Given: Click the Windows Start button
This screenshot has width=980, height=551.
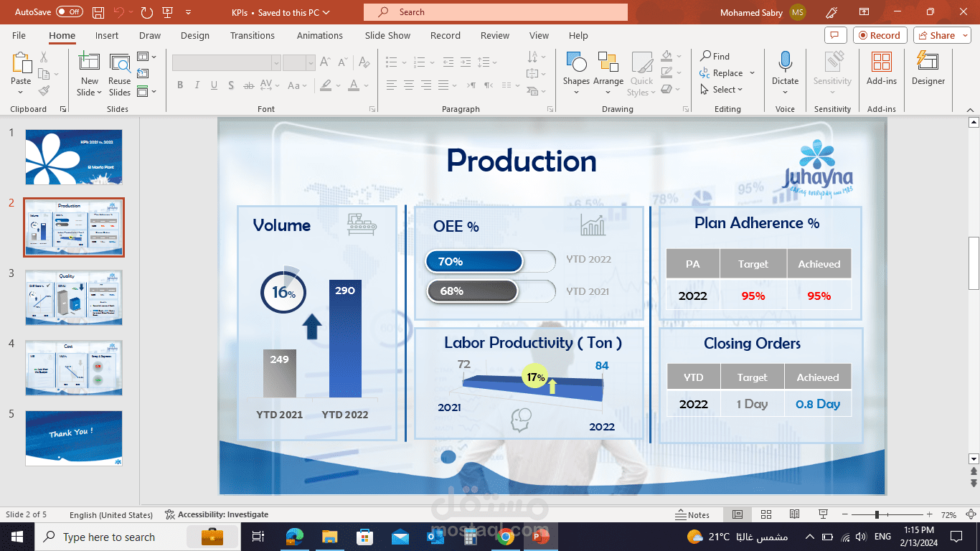Looking at the screenshot, I should point(17,537).
